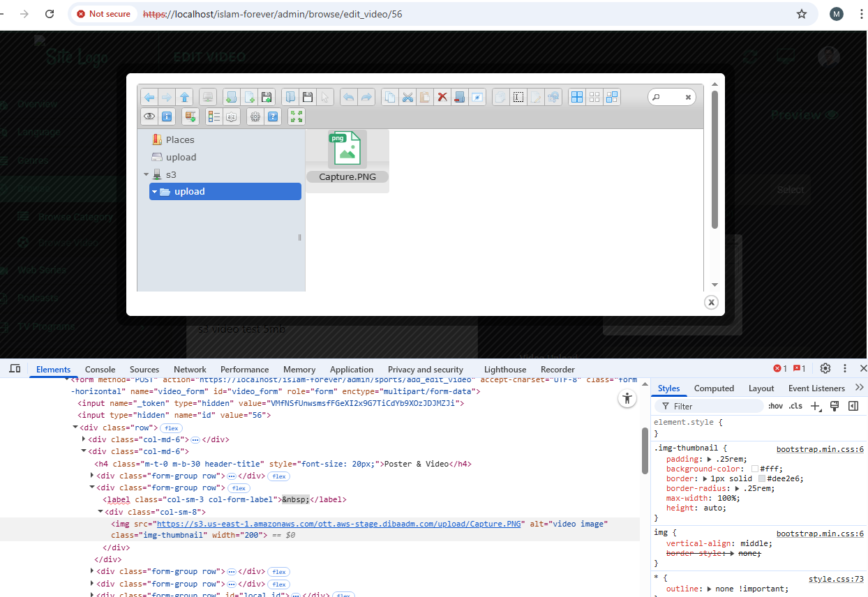This screenshot has width=868, height=597.
Task: Toggle the :hov element state panel
Action: 775,406
